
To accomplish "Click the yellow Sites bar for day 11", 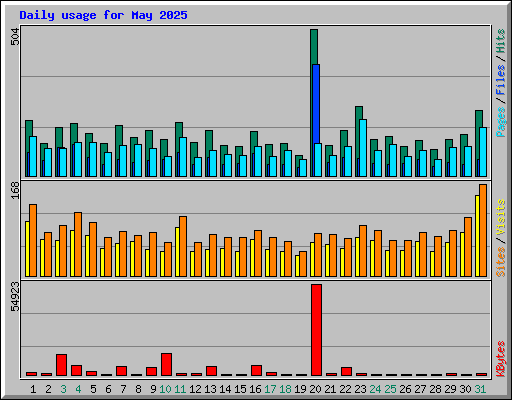I will click(x=177, y=252).
